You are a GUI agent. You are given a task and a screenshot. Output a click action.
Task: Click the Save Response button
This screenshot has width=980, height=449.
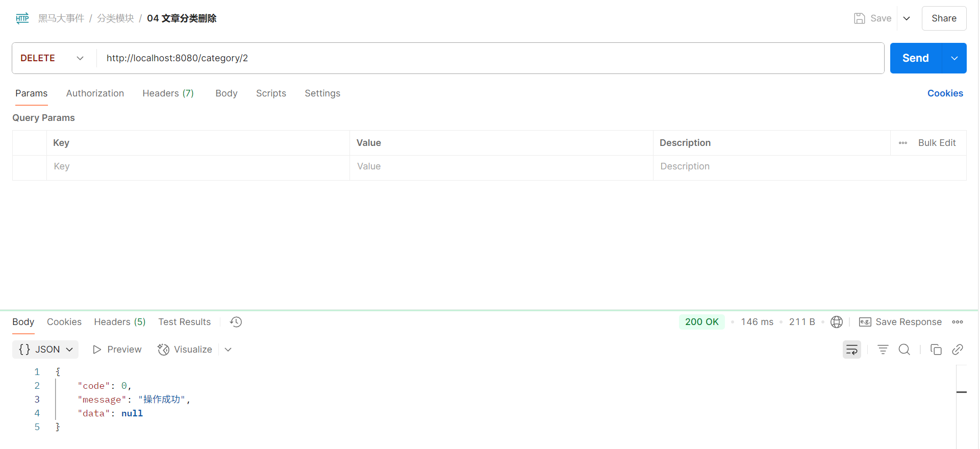pos(900,322)
